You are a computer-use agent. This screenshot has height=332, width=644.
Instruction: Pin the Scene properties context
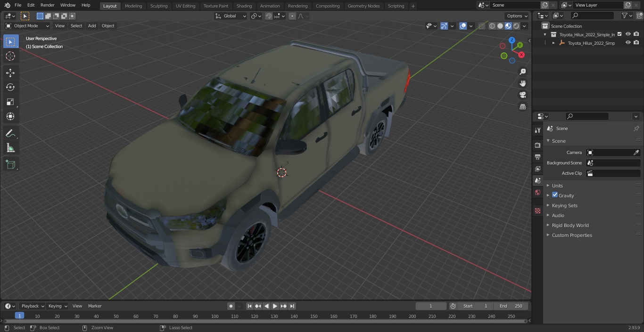coord(636,129)
